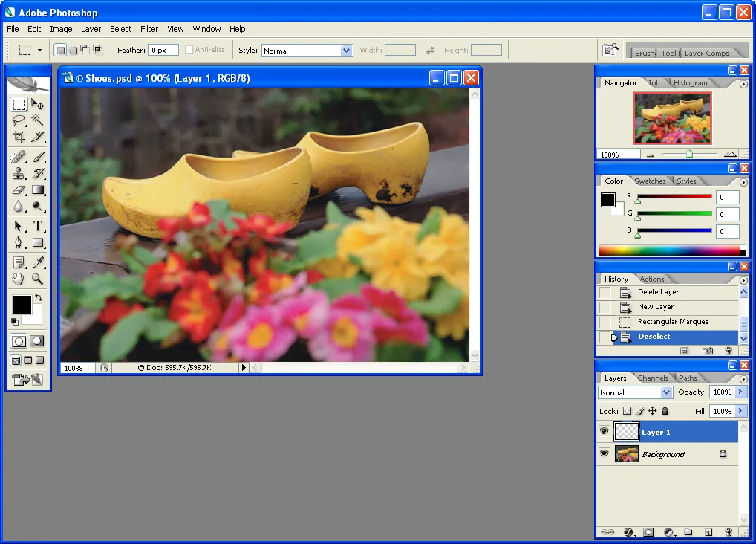Click the foreground color swatch in toolbox
Screen dimensions: 756x544
[22, 304]
